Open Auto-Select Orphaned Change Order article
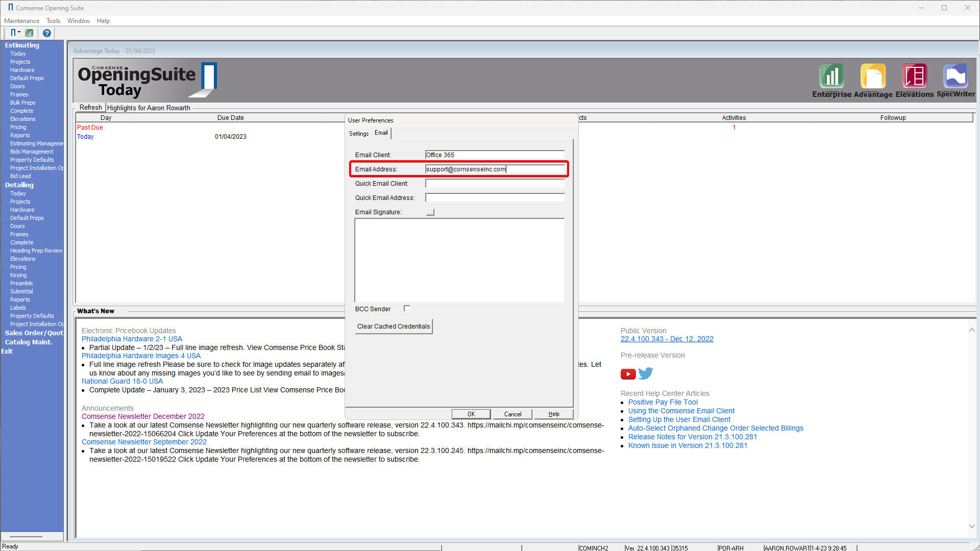Screen dimensions: 980x551 (716, 428)
